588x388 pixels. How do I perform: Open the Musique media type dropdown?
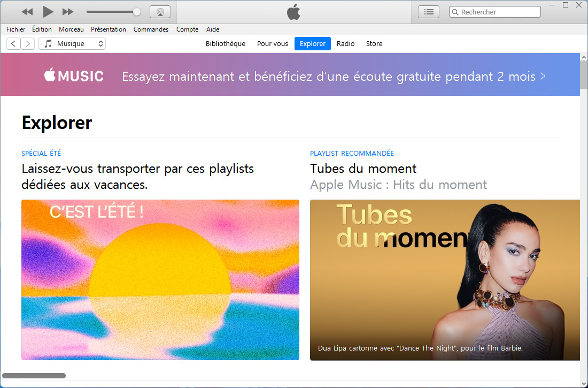72,43
